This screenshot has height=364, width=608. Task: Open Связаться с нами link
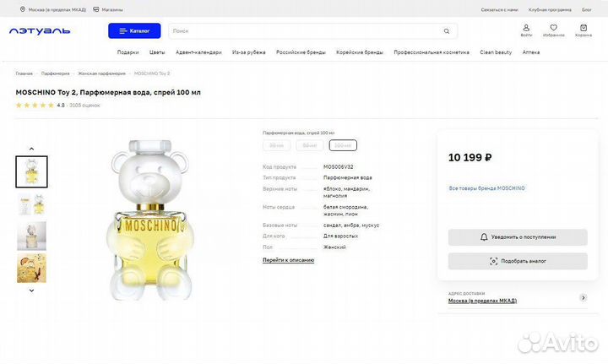[499, 9]
